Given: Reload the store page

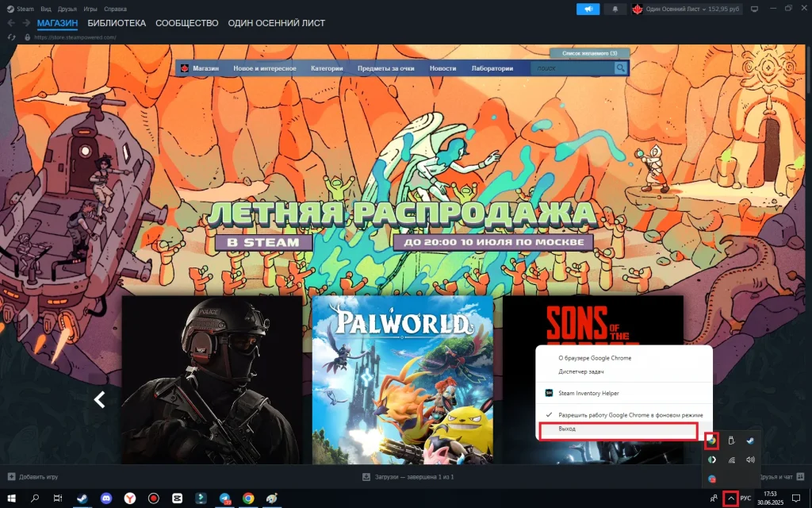Looking at the screenshot, I should point(11,37).
